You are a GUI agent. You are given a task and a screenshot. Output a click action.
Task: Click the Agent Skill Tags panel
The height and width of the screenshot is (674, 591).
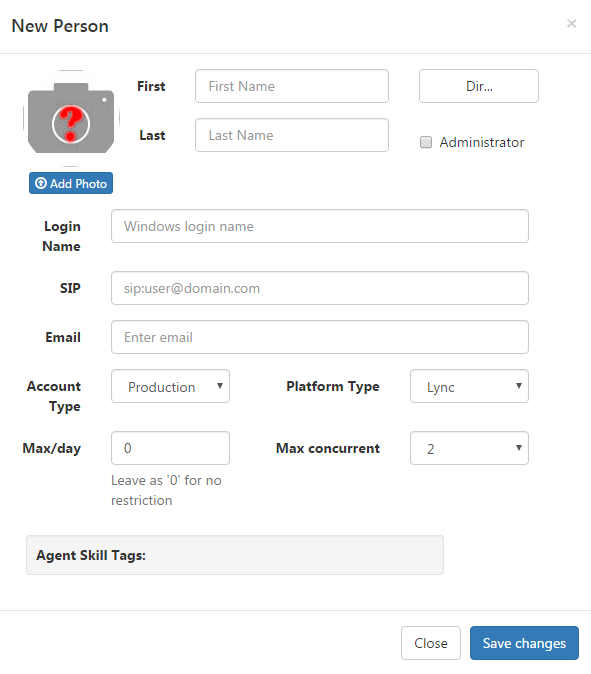tap(235, 555)
